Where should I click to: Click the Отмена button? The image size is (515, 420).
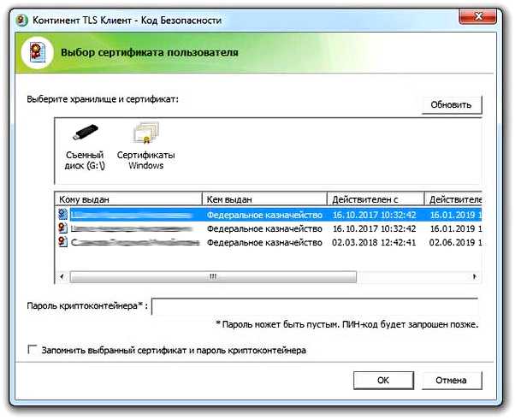(x=452, y=381)
